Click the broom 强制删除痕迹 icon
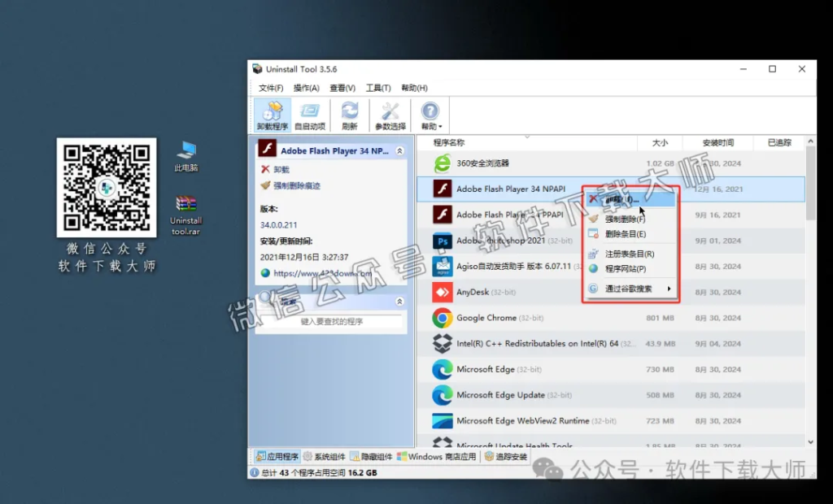This screenshot has height=504, width=833. 264,186
